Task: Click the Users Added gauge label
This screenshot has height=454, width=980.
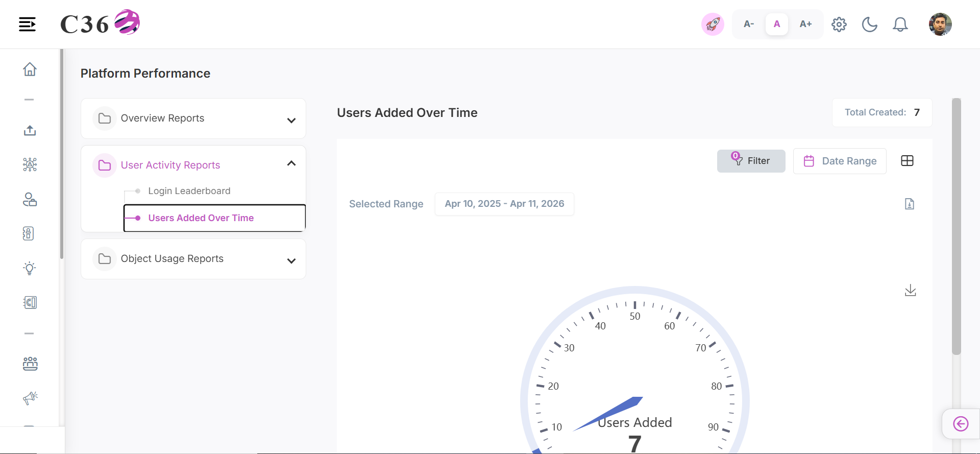Action: tap(635, 422)
